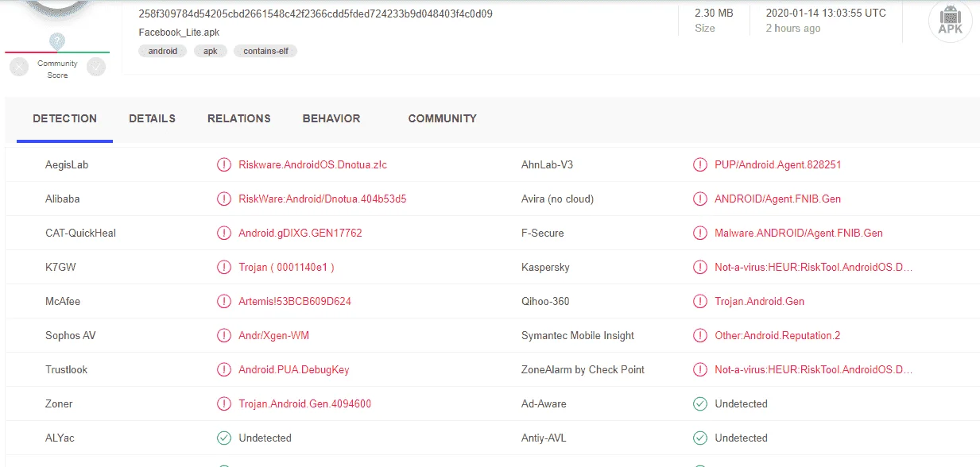The height and width of the screenshot is (467, 980).
Task: Click the alert icon beside Trojan ( 0001140e1 )
Action: (x=224, y=267)
